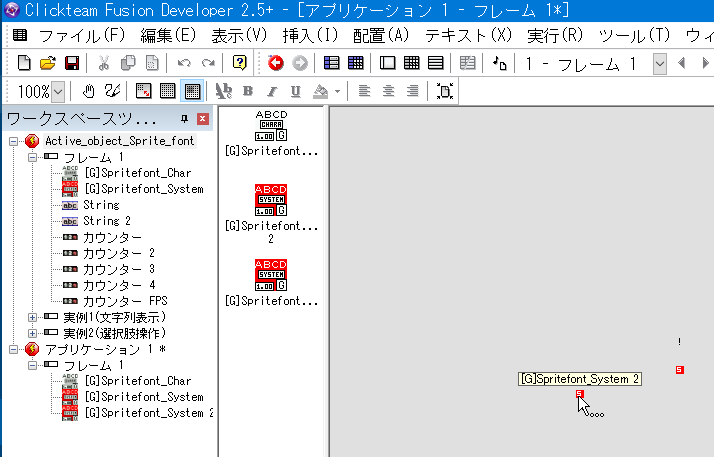This screenshot has height=457, width=714.
Task: Select the [G]Spritefont CHAR object thumbnail
Action: tap(270, 126)
